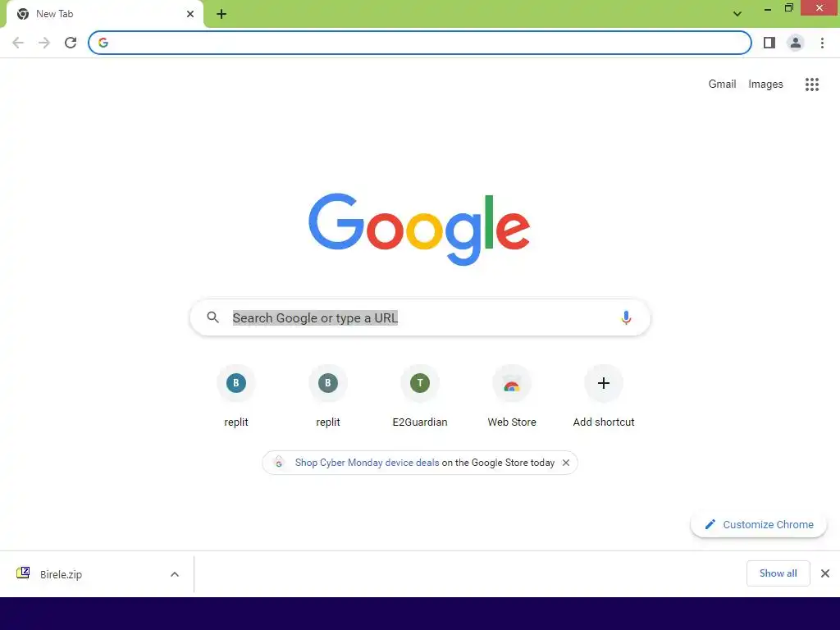Open the Gmail link
This screenshot has width=840, height=630.
pyautogui.click(x=722, y=84)
